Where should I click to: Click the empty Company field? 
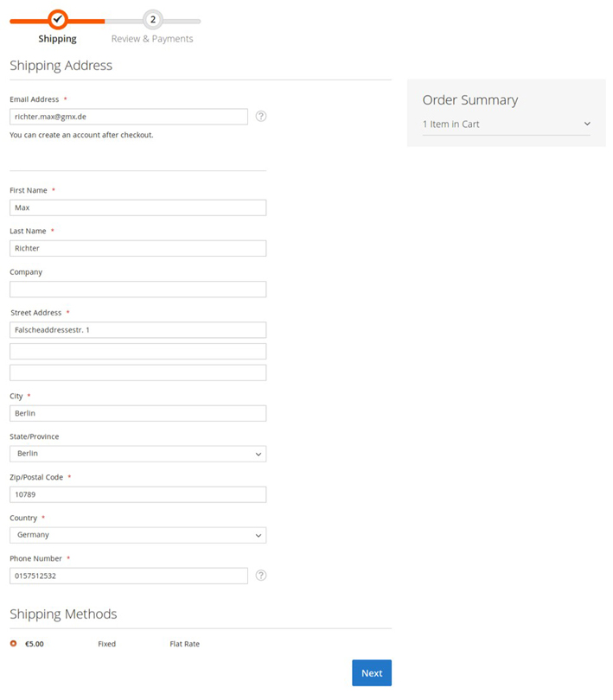(x=137, y=290)
